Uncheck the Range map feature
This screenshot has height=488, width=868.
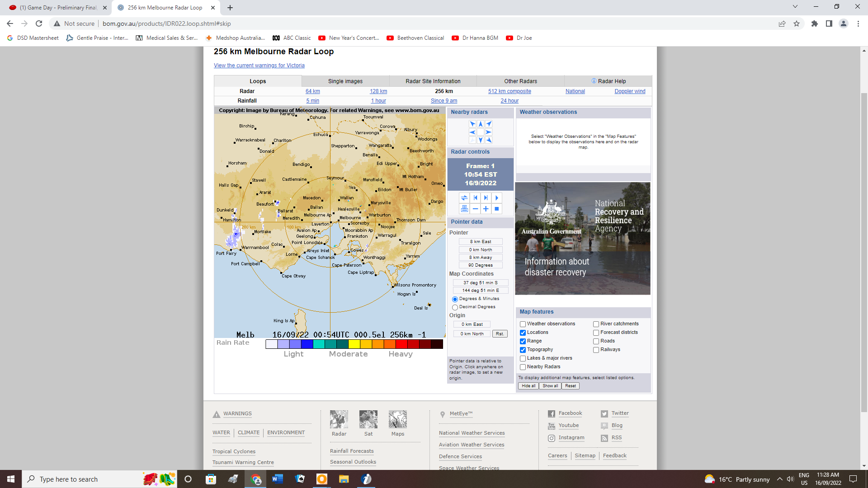tap(523, 341)
